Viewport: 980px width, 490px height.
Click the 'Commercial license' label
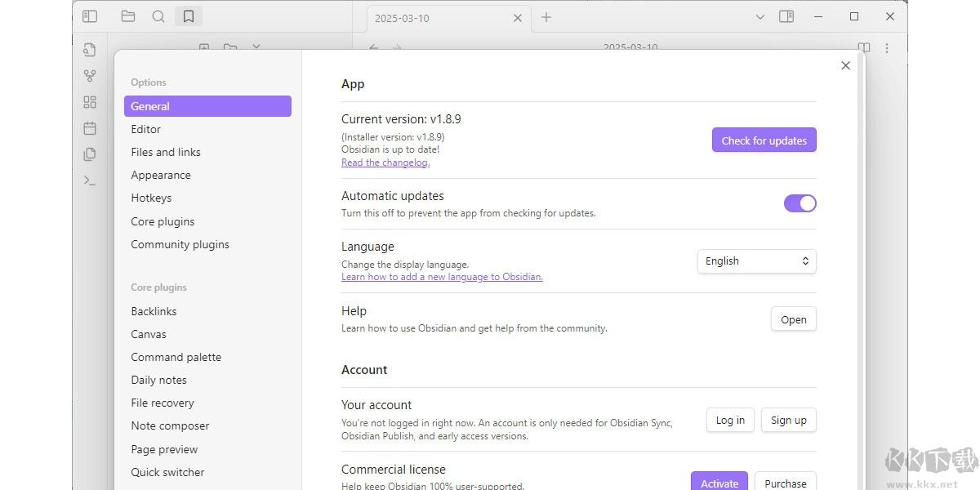click(394, 470)
